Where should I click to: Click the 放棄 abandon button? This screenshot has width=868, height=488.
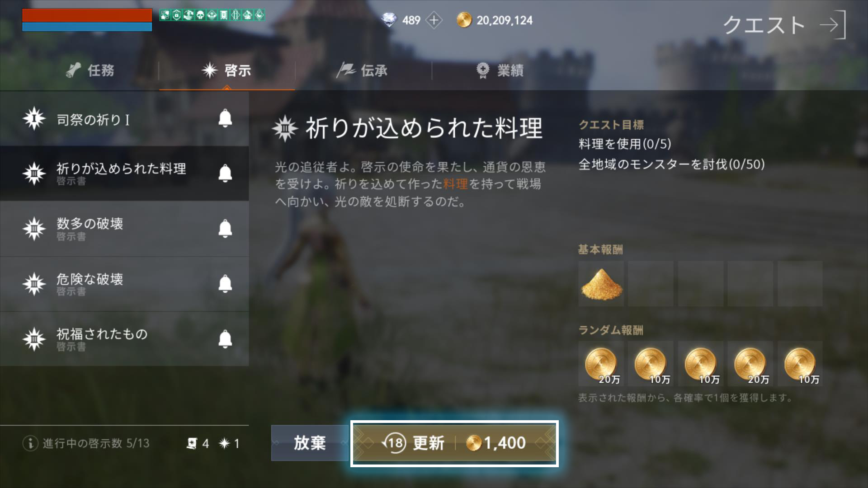coord(310,443)
